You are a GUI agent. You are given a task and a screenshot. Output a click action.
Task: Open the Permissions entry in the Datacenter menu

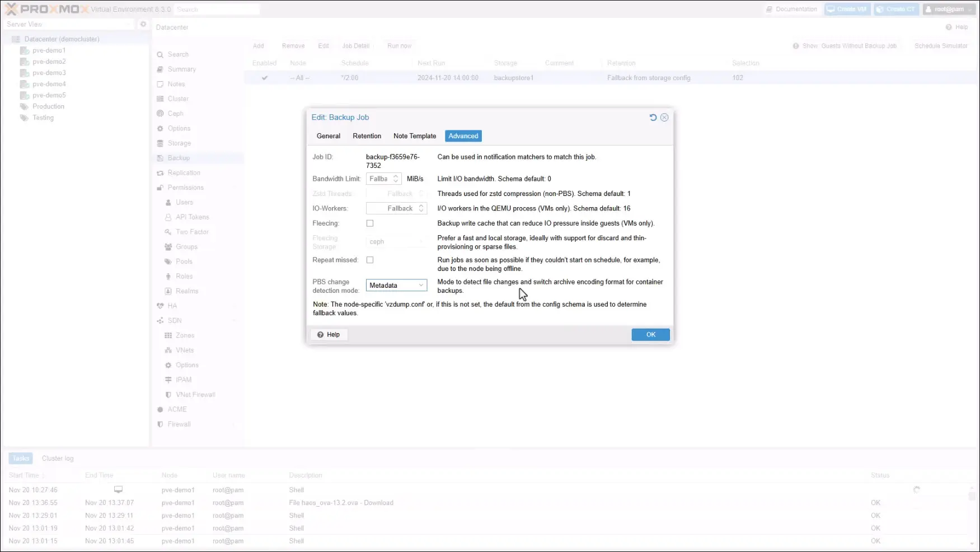click(x=198, y=188)
